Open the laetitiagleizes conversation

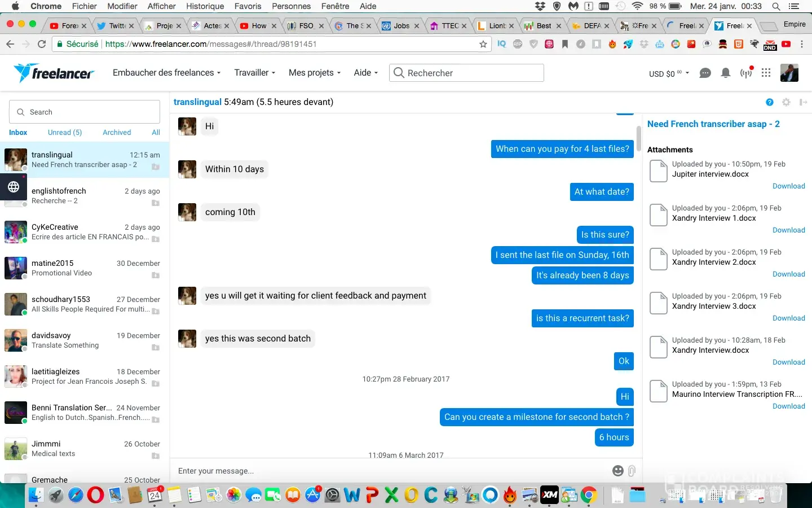coord(85,376)
